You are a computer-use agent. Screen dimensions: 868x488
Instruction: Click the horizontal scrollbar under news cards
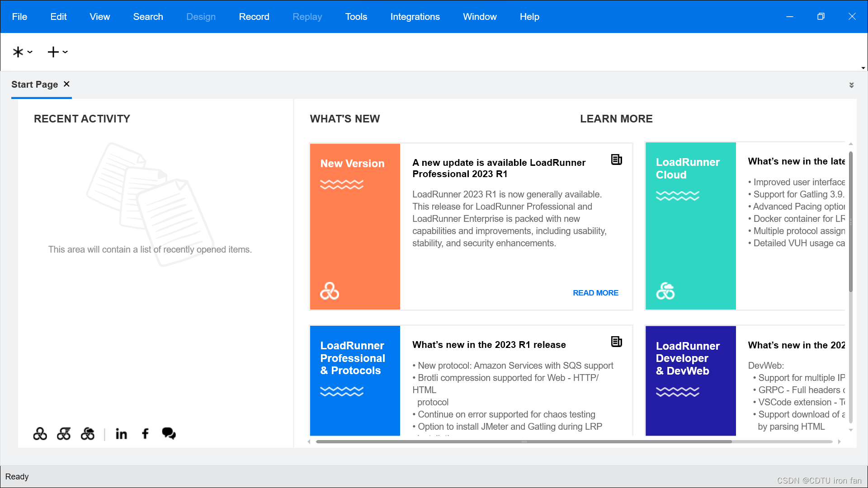[524, 441]
